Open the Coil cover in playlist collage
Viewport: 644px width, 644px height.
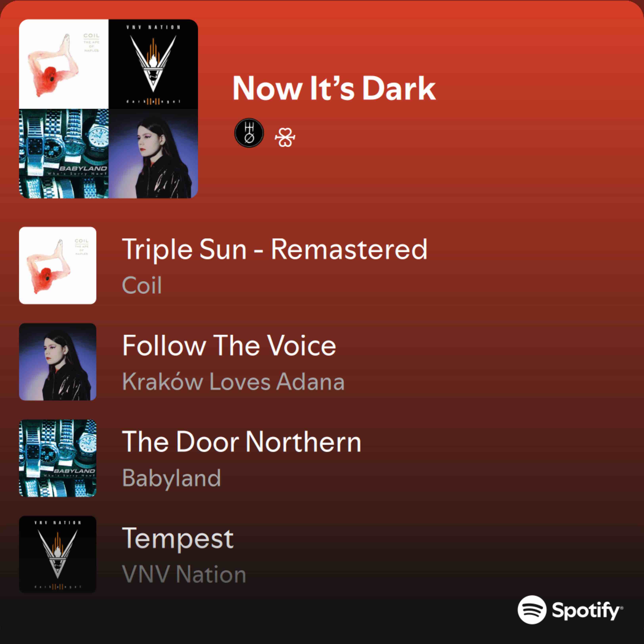coord(64,64)
